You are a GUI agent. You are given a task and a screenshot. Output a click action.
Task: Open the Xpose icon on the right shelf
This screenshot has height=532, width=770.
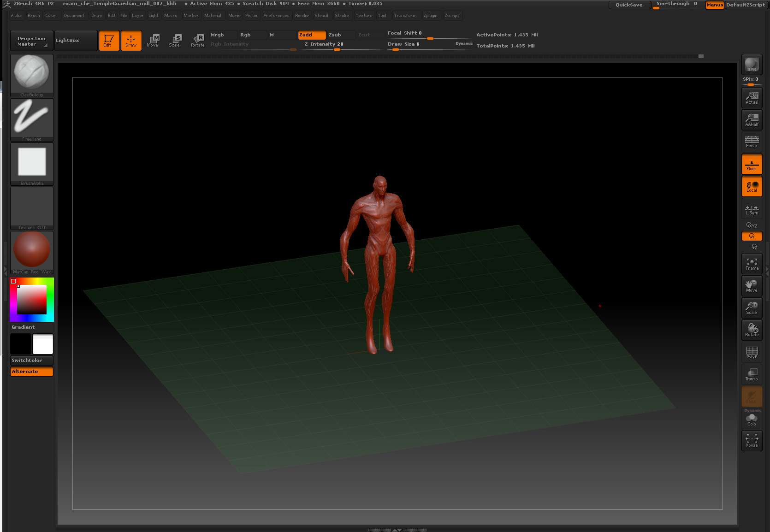pos(752,440)
